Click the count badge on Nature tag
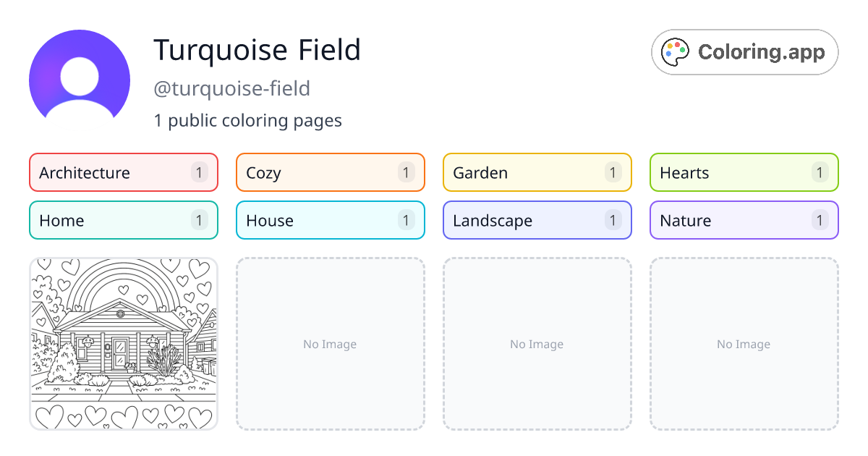This screenshot has width=868, height=456. coord(820,220)
